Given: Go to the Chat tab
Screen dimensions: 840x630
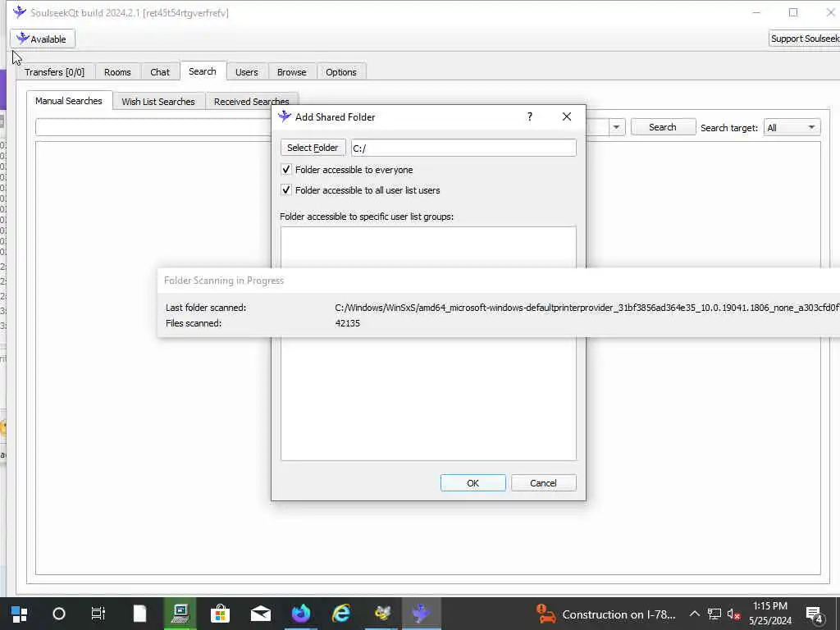Looking at the screenshot, I should (x=160, y=72).
